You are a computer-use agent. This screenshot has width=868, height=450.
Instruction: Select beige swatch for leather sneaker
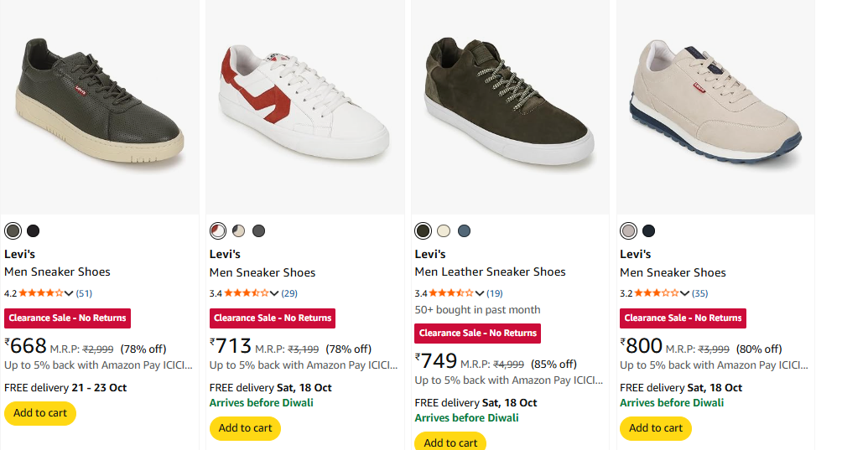444,231
